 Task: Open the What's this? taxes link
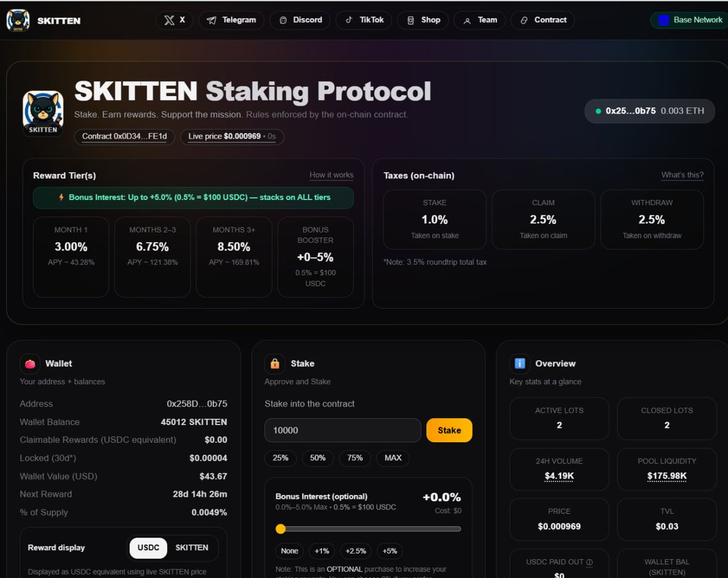(x=682, y=175)
